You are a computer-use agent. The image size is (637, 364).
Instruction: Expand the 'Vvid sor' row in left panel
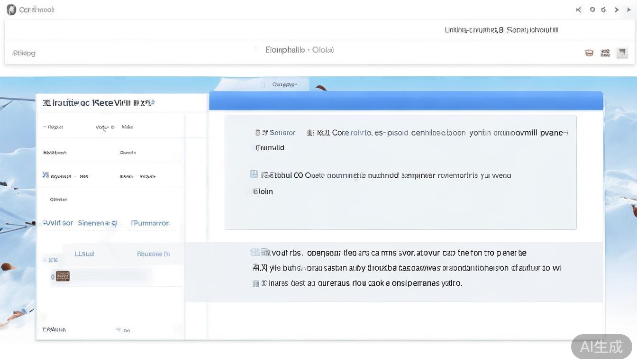click(58, 223)
